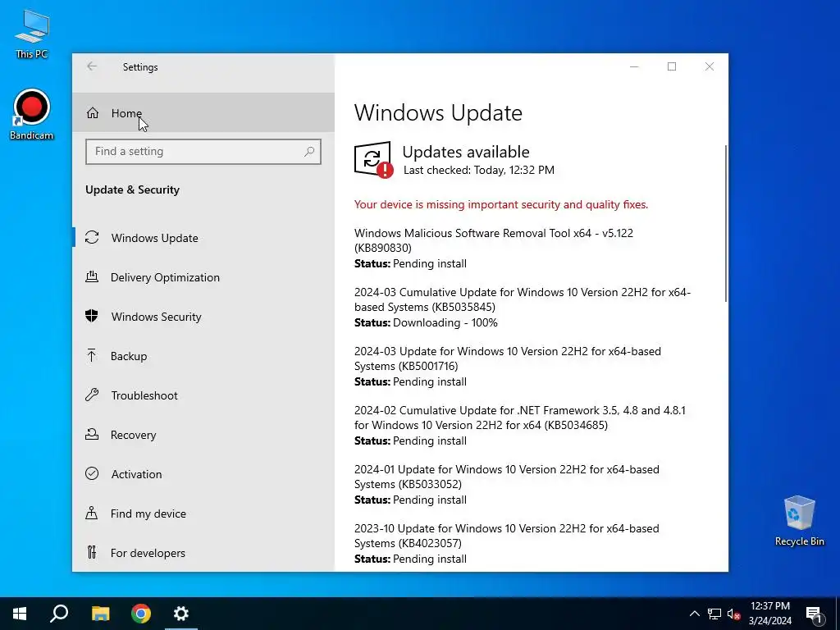This screenshot has width=840, height=630.
Task: Click the home icon in sidebar
Action: tap(93, 113)
